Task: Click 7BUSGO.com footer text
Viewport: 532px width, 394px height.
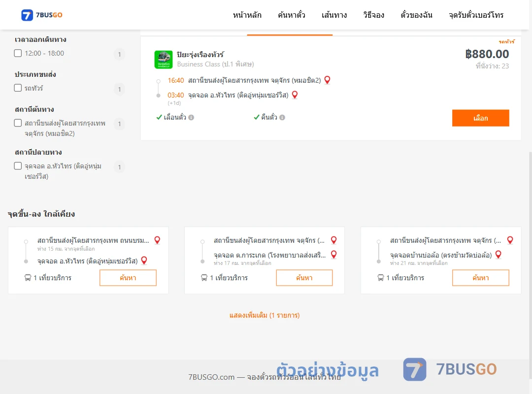Action: [x=265, y=377]
